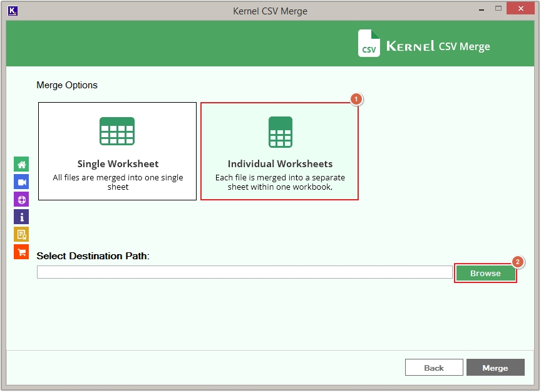Close the Kernel CSV Merge window

[520, 9]
